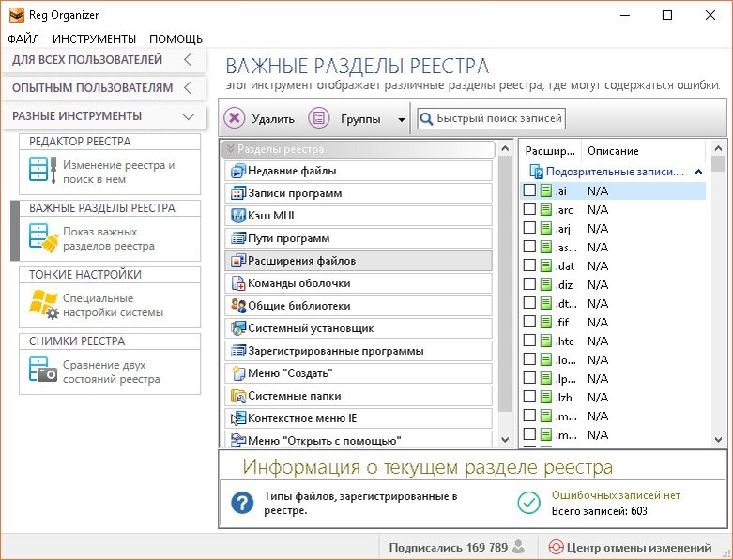Collapse the Подозрительные записи group arrow
The image size is (733, 560).
pos(698,172)
